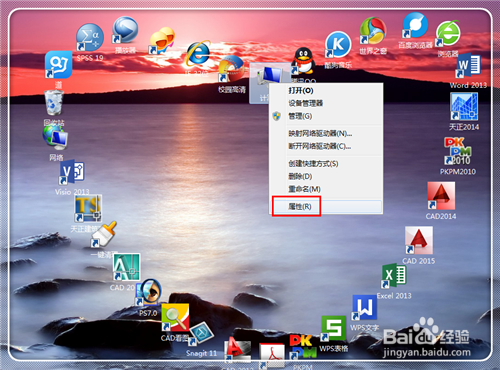Launch the 播放器 media player shortcut
Viewport: 500px width, 370px height.
125,30
